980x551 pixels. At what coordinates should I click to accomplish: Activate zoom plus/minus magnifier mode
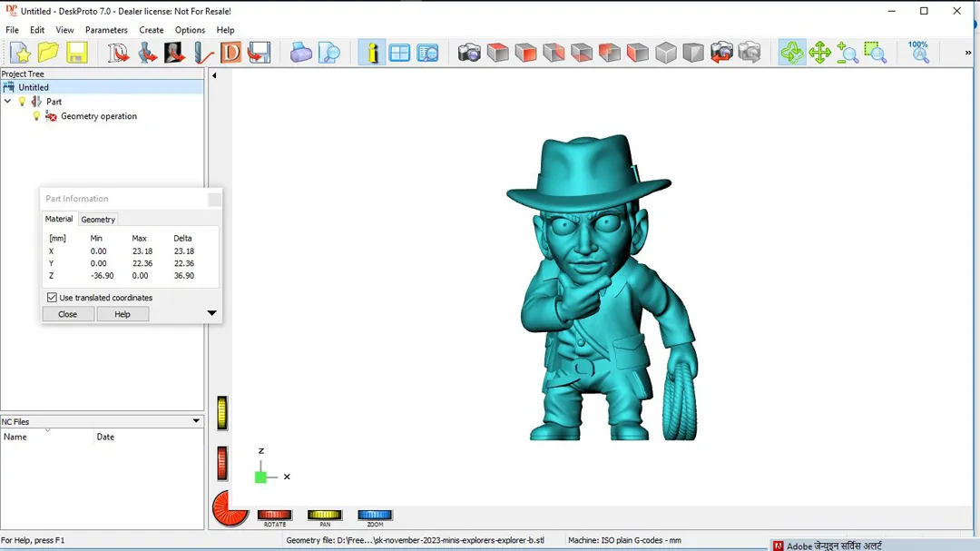(x=848, y=53)
